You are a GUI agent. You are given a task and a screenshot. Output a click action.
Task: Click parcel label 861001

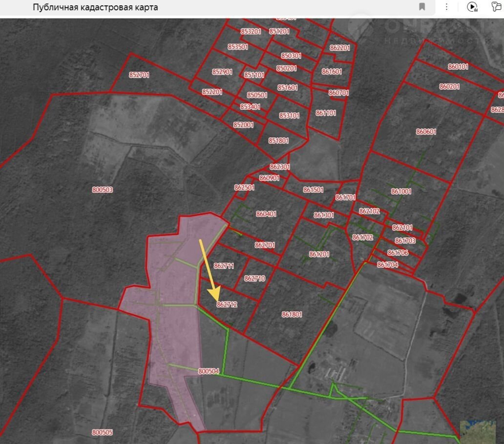click(401, 192)
